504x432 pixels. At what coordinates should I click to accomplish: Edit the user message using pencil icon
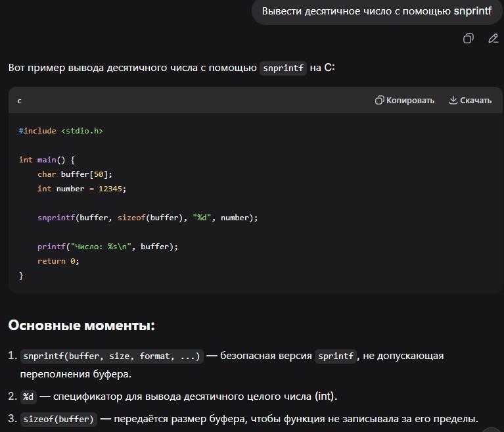493,38
